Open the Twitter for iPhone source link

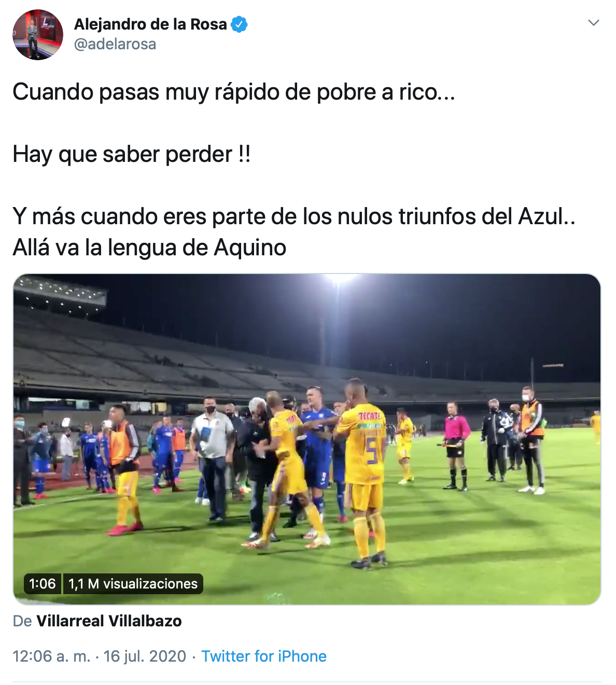pyautogui.click(x=264, y=656)
